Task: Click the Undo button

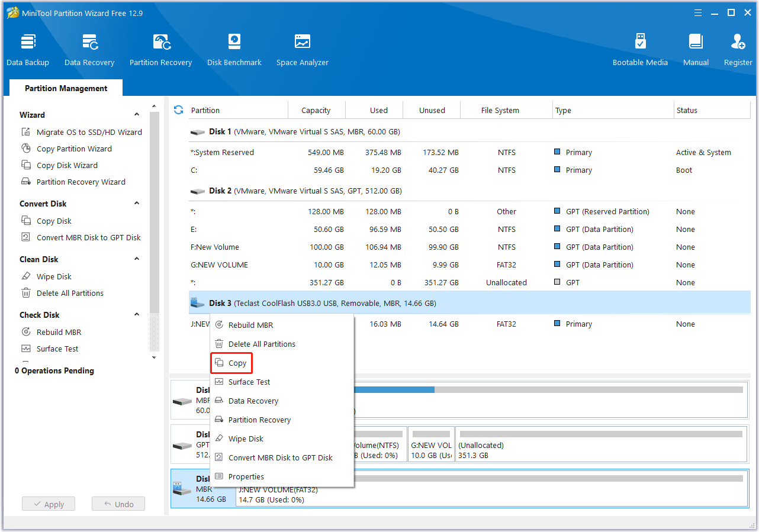Action: (x=118, y=504)
